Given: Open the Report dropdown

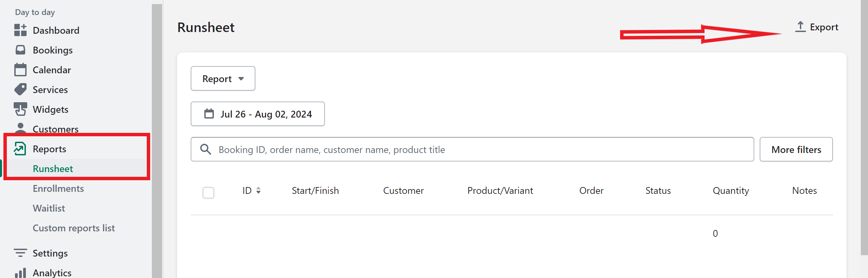Looking at the screenshot, I should pyautogui.click(x=223, y=78).
